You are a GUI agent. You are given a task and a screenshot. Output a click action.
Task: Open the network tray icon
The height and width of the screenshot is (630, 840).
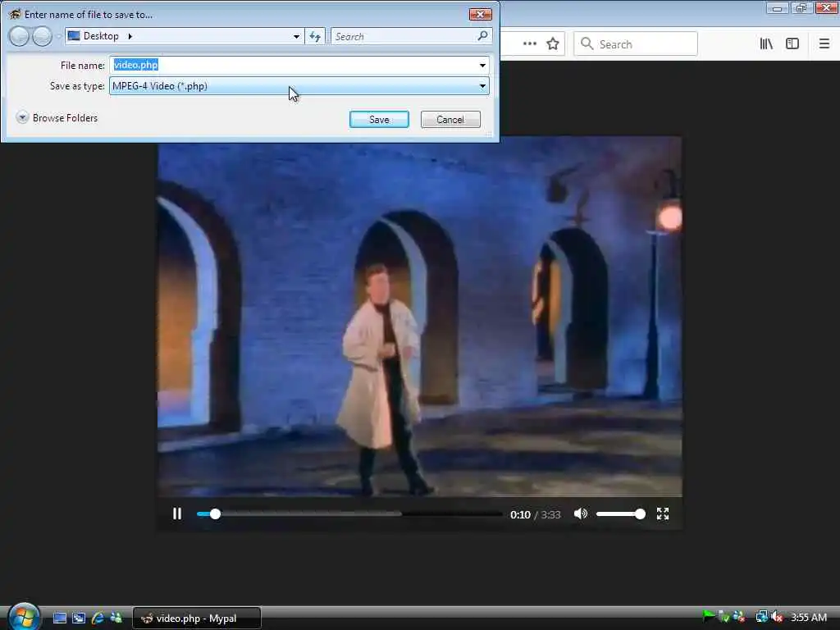point(762,617)
